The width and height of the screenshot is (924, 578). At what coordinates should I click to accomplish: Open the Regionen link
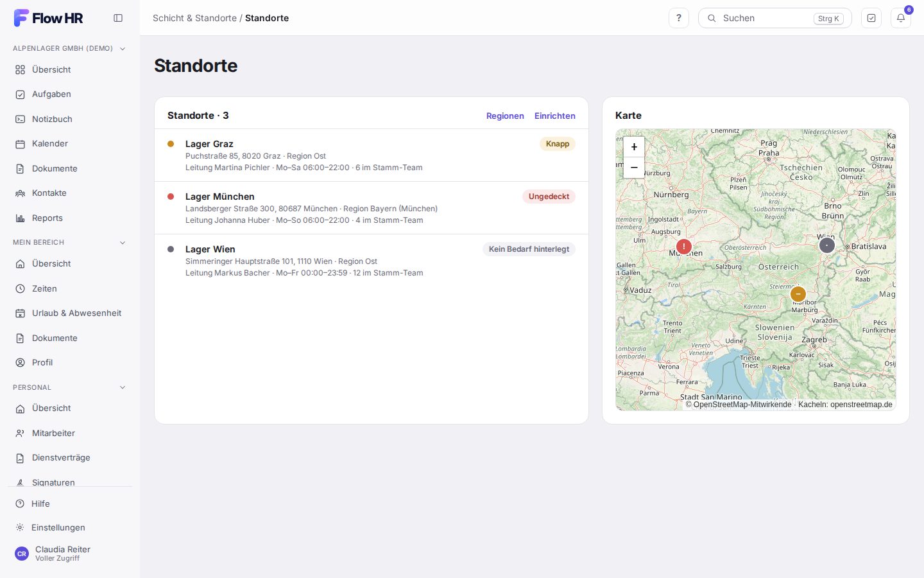click(505, 116)
